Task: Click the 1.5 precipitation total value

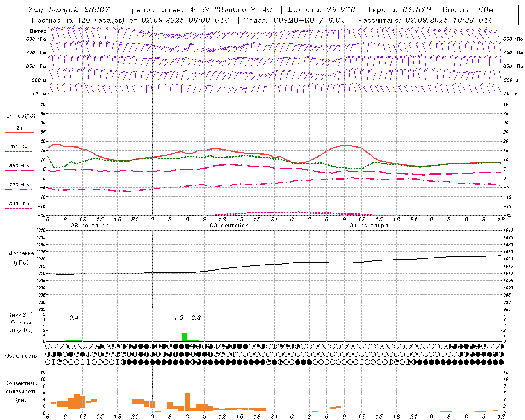Action: 178,317
